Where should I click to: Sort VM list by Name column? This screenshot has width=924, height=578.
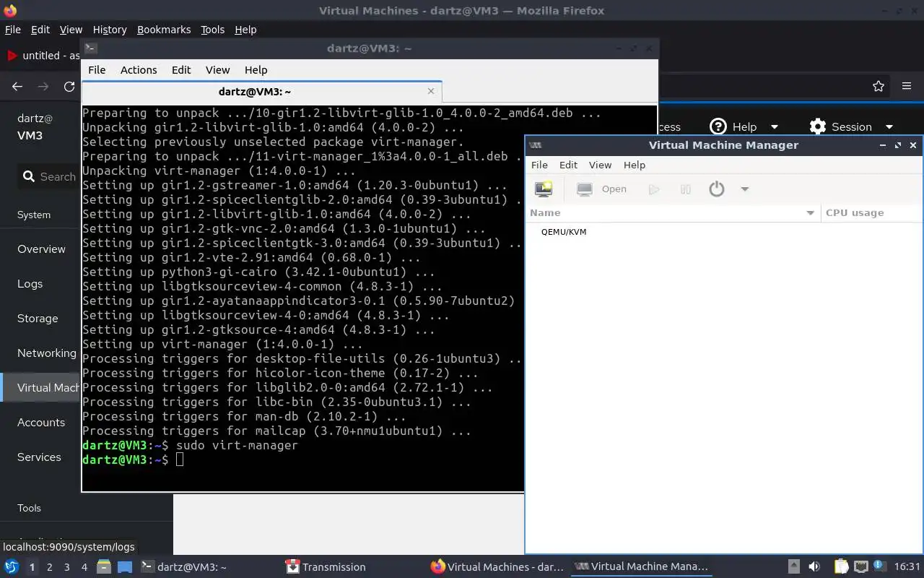click(673, 212)
